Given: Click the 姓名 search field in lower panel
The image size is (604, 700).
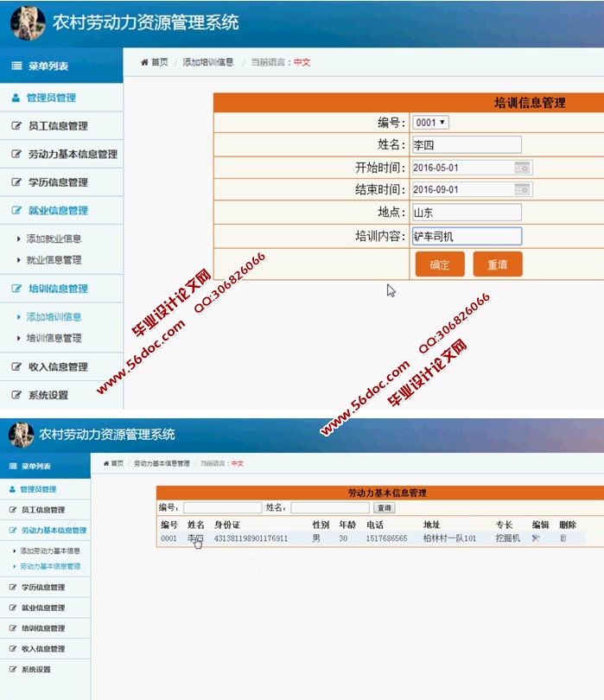Looking at the screenshot, I should tap(329, 508).
